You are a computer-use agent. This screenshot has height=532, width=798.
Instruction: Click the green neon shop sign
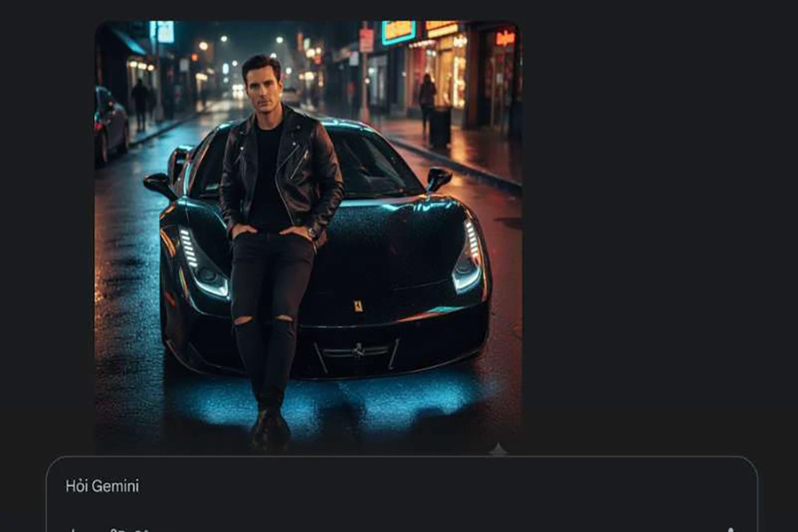399,32
